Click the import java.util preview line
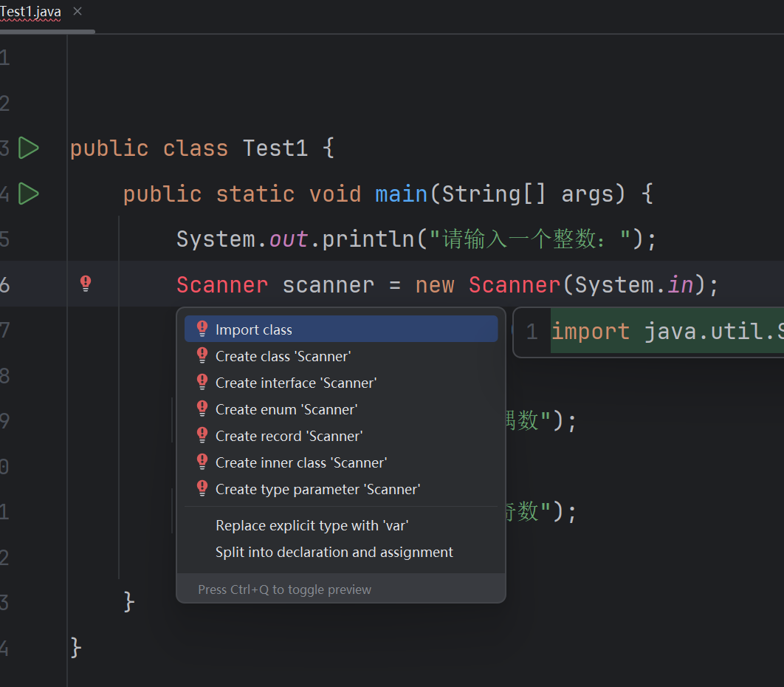784x687 pixels. 667,331
